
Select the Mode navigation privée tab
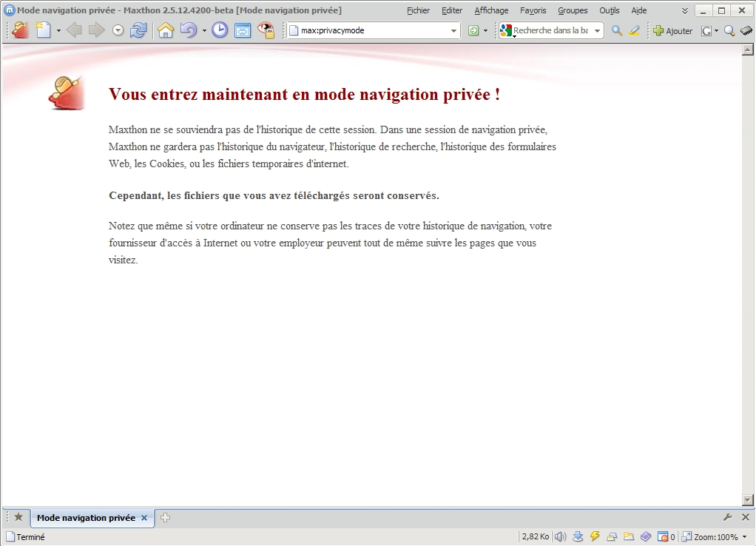(87, 518)
